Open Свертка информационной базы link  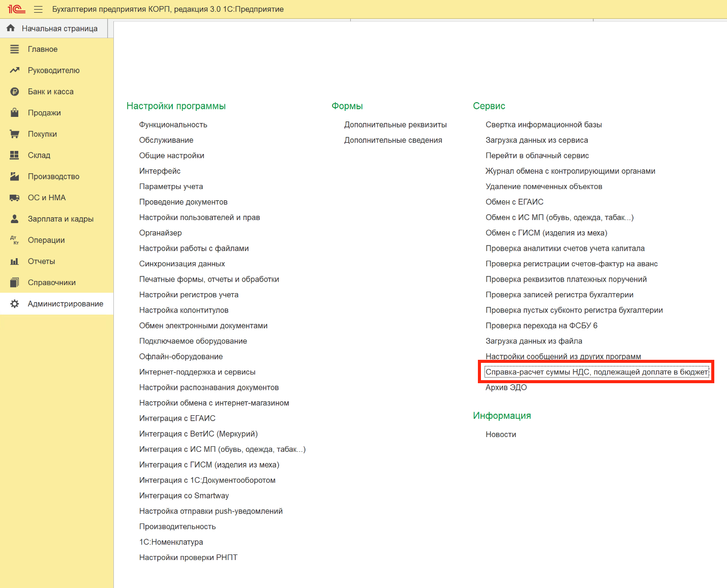[x=543, y=125]
